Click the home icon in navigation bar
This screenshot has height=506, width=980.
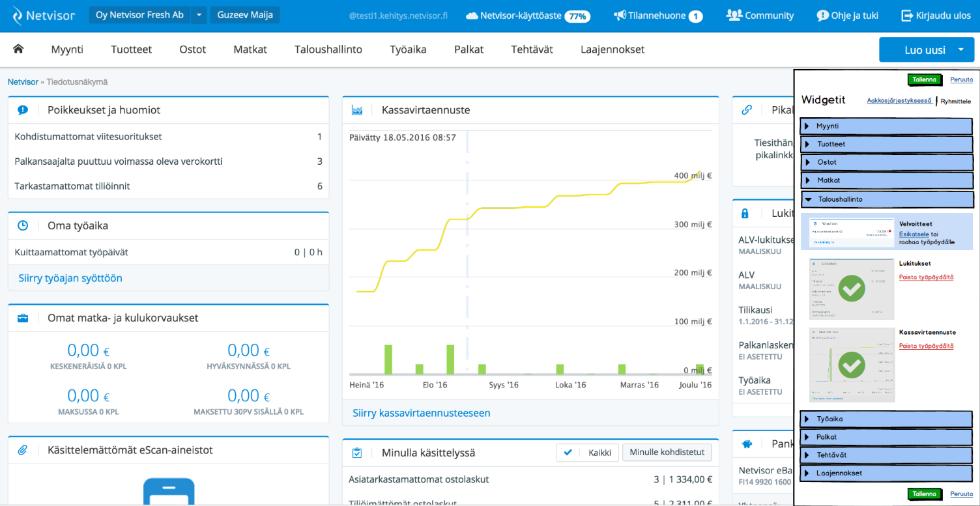(x=18, y=49)
